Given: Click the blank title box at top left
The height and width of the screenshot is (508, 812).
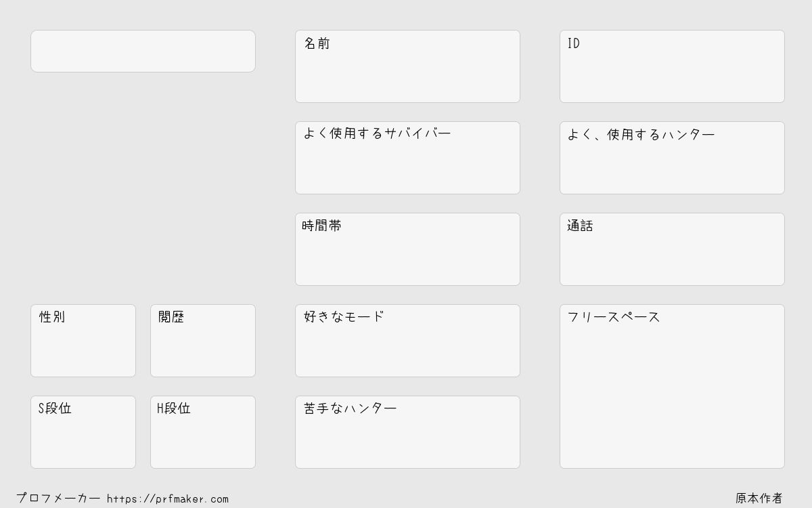Looking at the screenshot, I should pyautogui.click(x=143, y=51).
